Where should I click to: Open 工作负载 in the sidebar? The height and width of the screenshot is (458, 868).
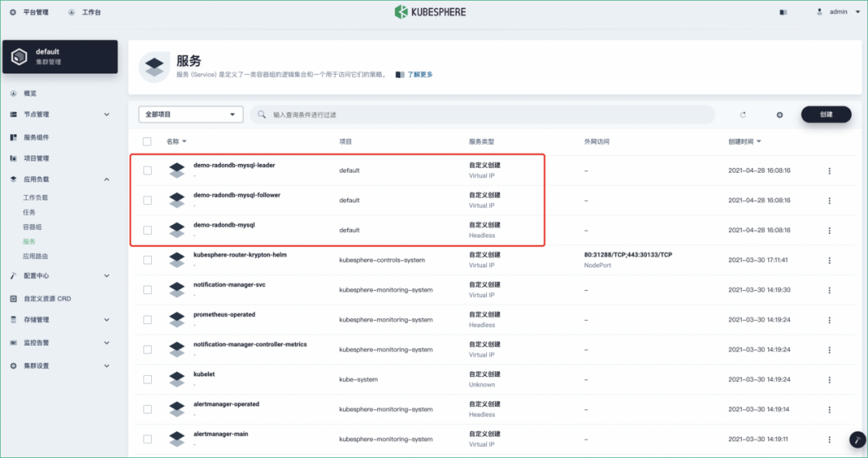coord(35,198)
